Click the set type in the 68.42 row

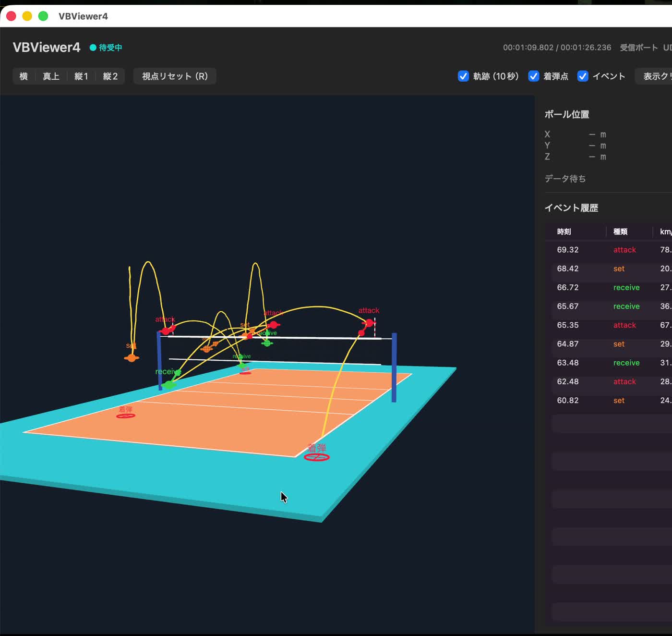(x=619, y=269)
